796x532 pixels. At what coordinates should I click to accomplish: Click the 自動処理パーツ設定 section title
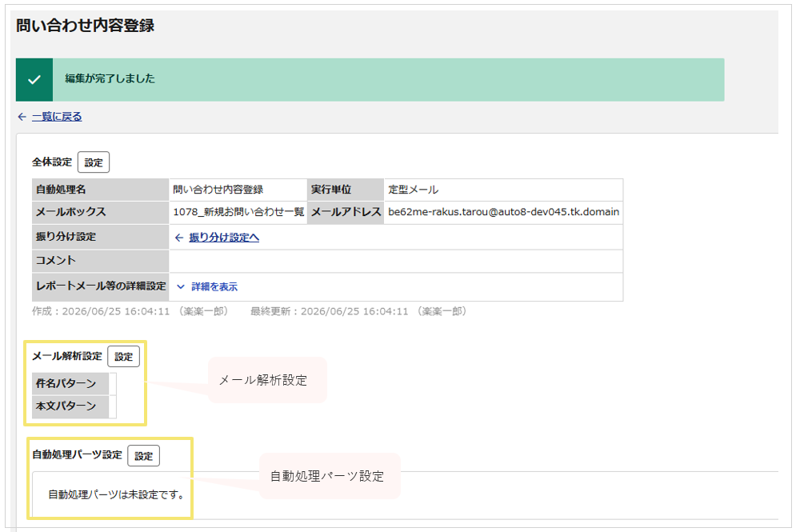point(77,455)
